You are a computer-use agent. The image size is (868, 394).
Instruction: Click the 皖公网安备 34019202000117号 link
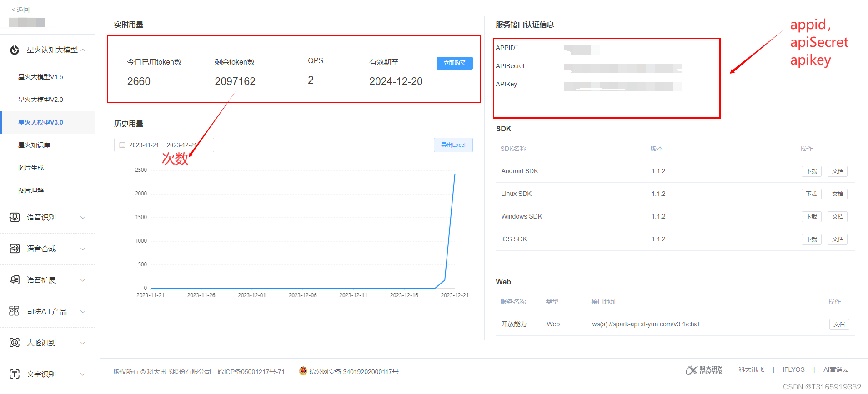pos(354,372)
